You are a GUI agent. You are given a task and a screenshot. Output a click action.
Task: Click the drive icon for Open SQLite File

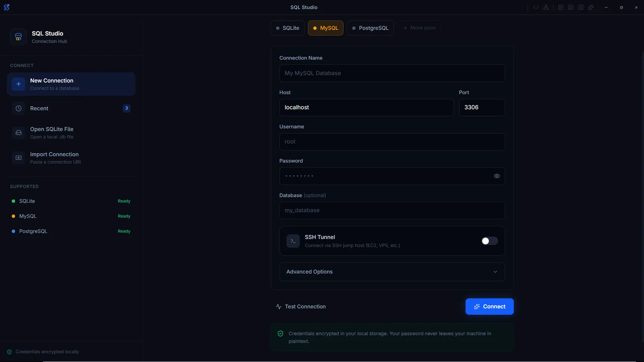tap(19, 133)
